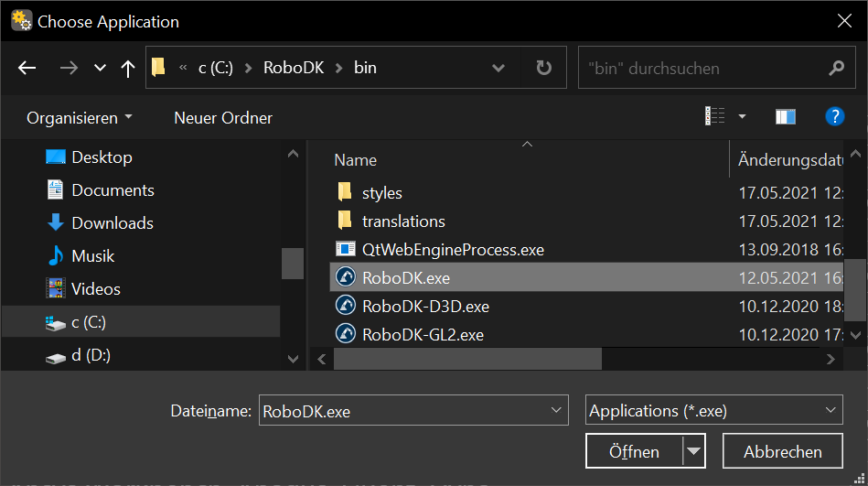Viewport: 868px width, 486px height.
Task: Select QtWebEngineProcess.exe file
Action: pos(453,249)
